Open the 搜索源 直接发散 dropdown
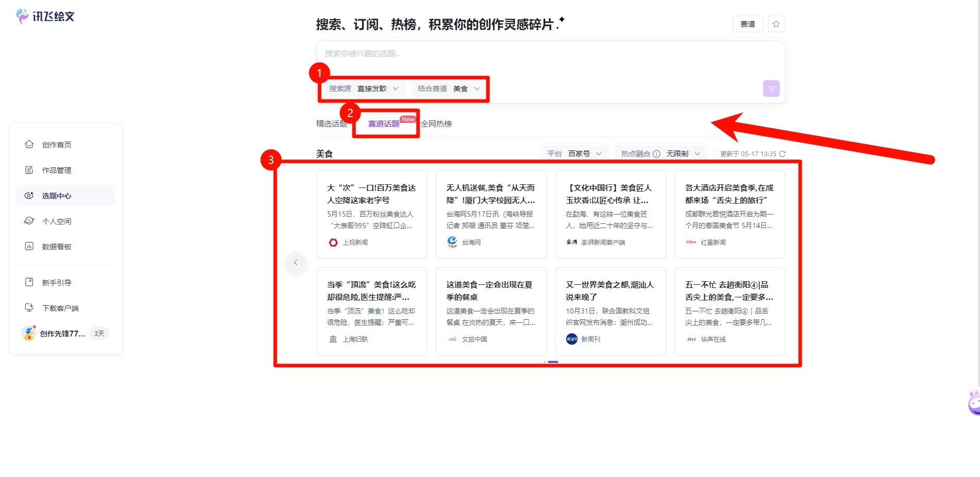980x477 pixels. click(364, 89)
